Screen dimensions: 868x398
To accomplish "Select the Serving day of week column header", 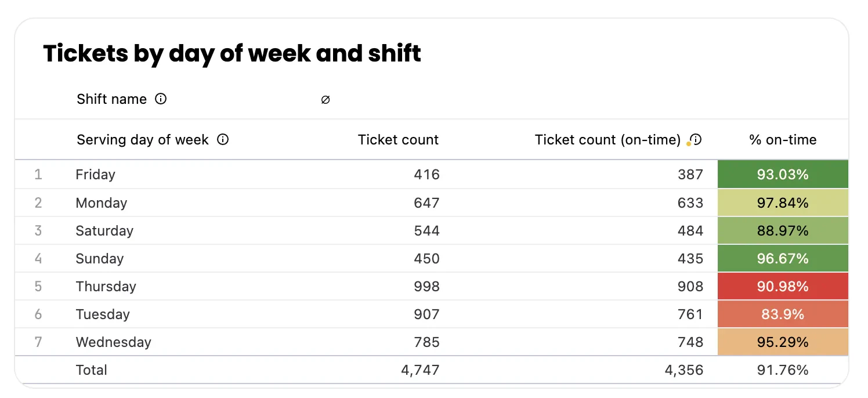I will [x=142, y=139].
